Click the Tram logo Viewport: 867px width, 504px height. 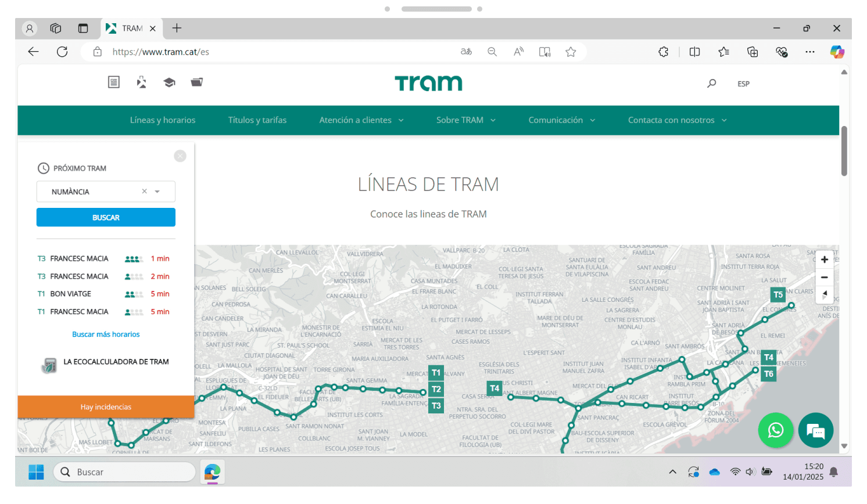pyautogui.click(x=429, y=84)
